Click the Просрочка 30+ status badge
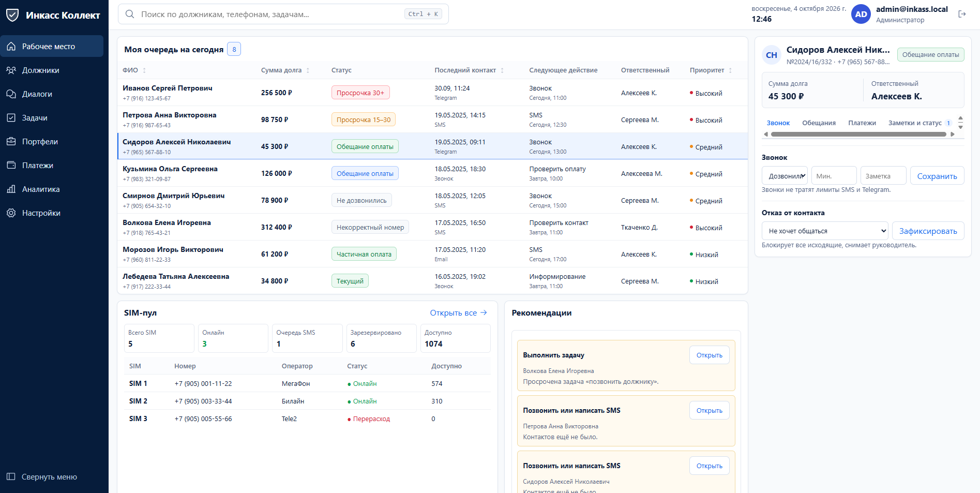Viewport: 980px width, 493px height. [360, 93]
